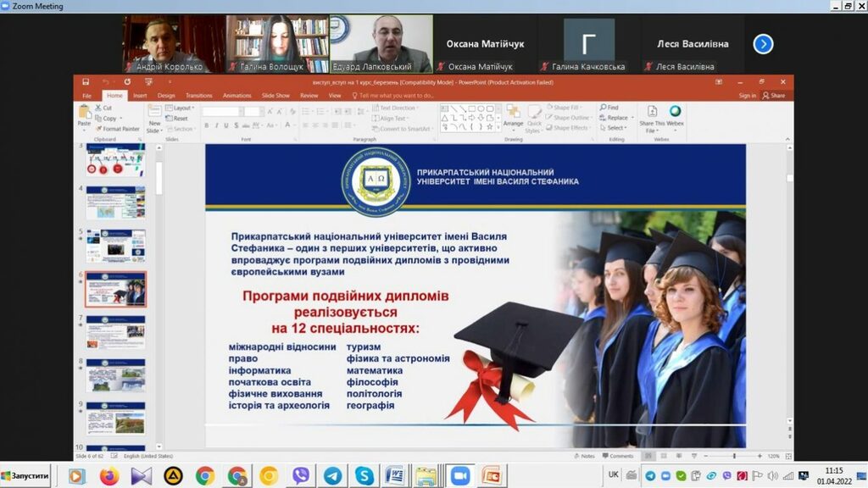Open Telegram from the taskbar

point(332,475)
